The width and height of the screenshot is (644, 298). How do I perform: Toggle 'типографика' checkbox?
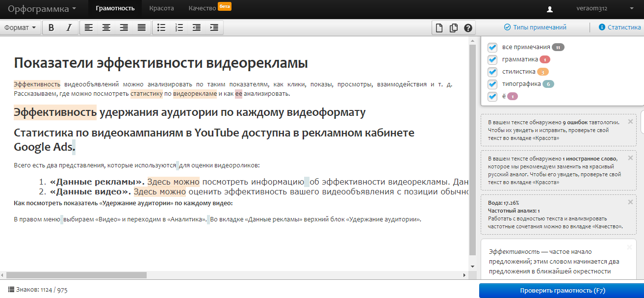(492, 84)
